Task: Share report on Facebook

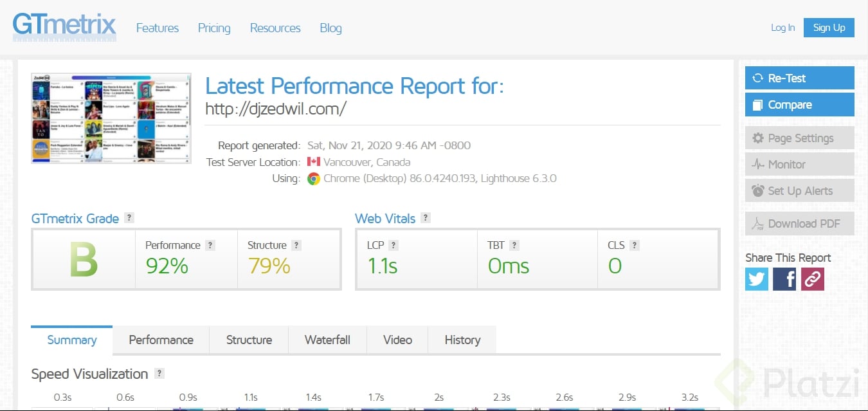Action: pyautogui.click(x=784, y=279)
